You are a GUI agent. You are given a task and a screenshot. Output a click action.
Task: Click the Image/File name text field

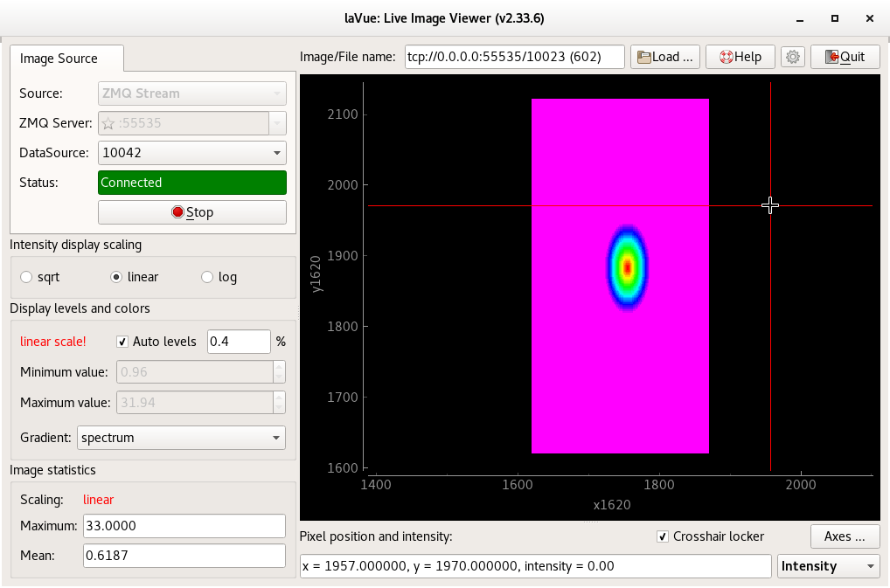point(514,57)
